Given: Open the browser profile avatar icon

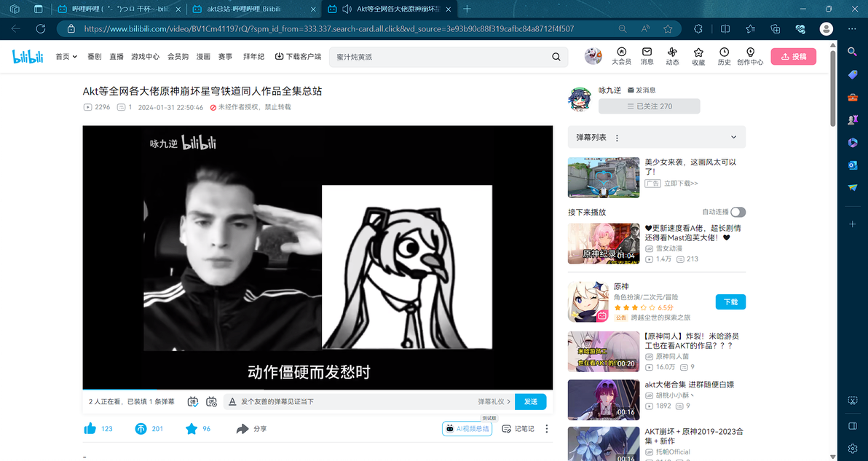Looking at the screenshot, I should 826,29.
